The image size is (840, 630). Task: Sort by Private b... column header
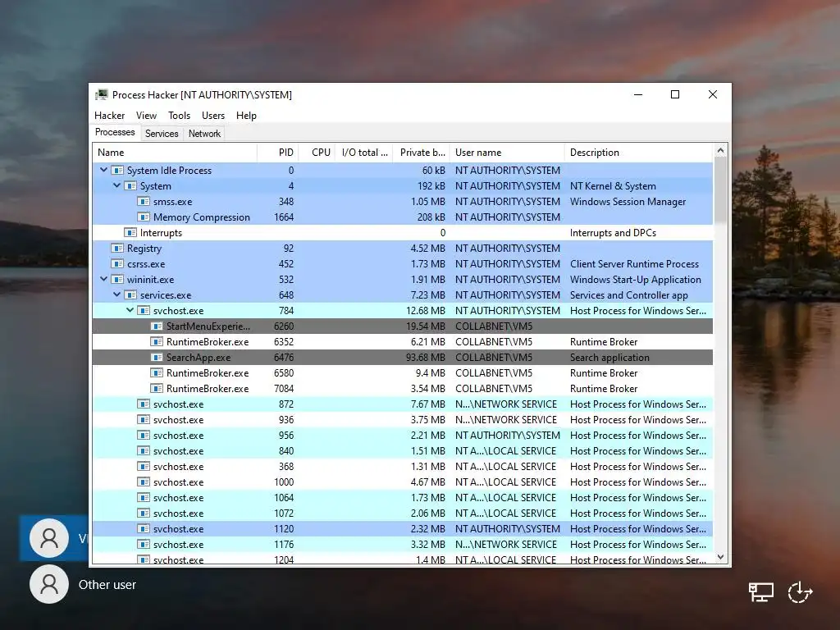click(422, 152)
